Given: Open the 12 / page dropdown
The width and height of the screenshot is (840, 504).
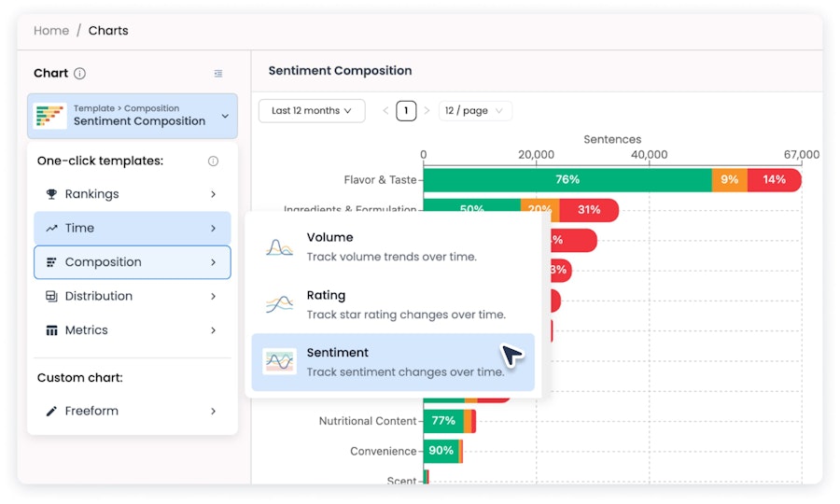Looking at the screenshot, I should 475,111.
